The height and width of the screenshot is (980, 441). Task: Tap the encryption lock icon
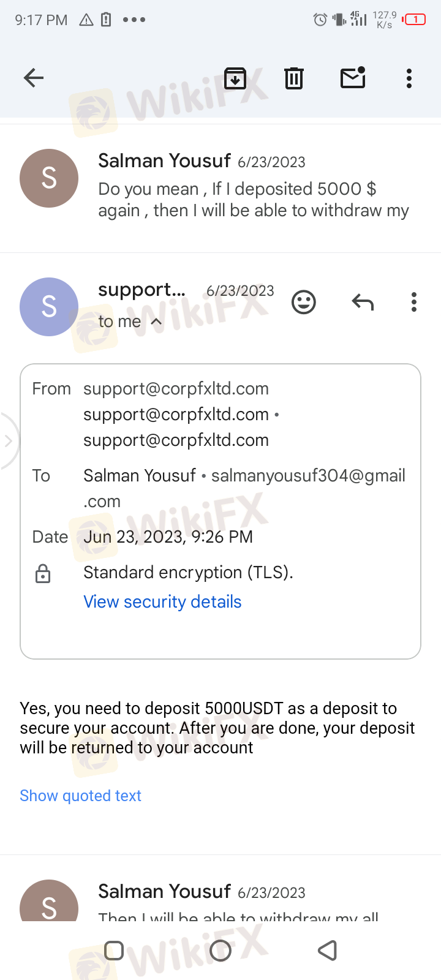coord(43,574)
